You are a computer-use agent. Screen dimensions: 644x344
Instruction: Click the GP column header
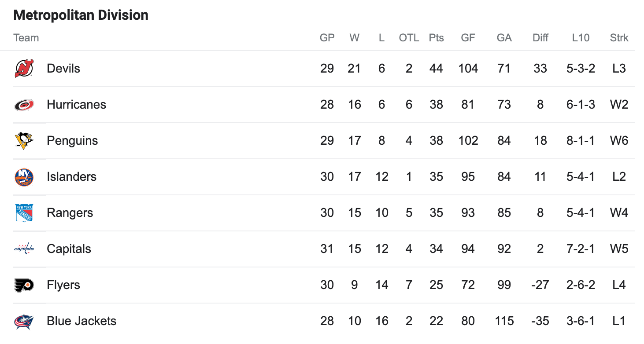point(327,38)
